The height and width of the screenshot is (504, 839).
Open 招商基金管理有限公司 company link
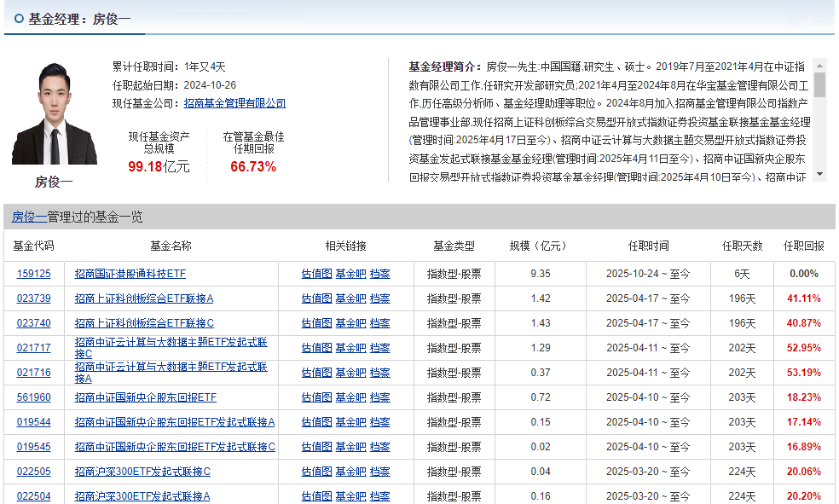(234, 103)
